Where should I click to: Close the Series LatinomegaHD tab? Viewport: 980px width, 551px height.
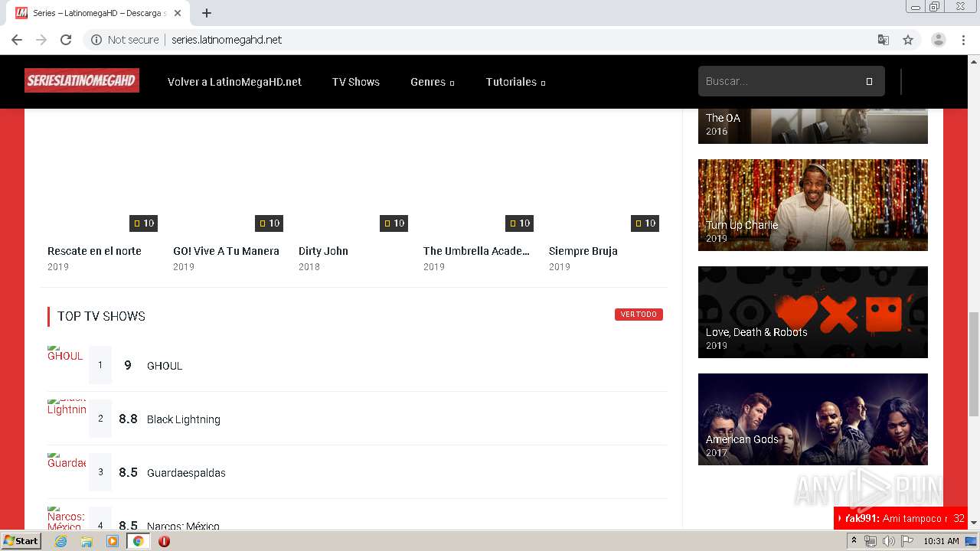(177, 13)
